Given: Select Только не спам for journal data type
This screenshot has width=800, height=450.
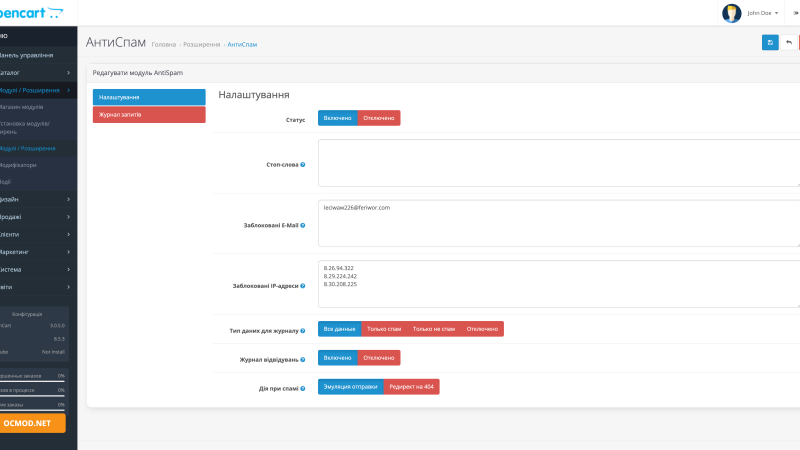Looking at the screenshot, I should 434,329.
